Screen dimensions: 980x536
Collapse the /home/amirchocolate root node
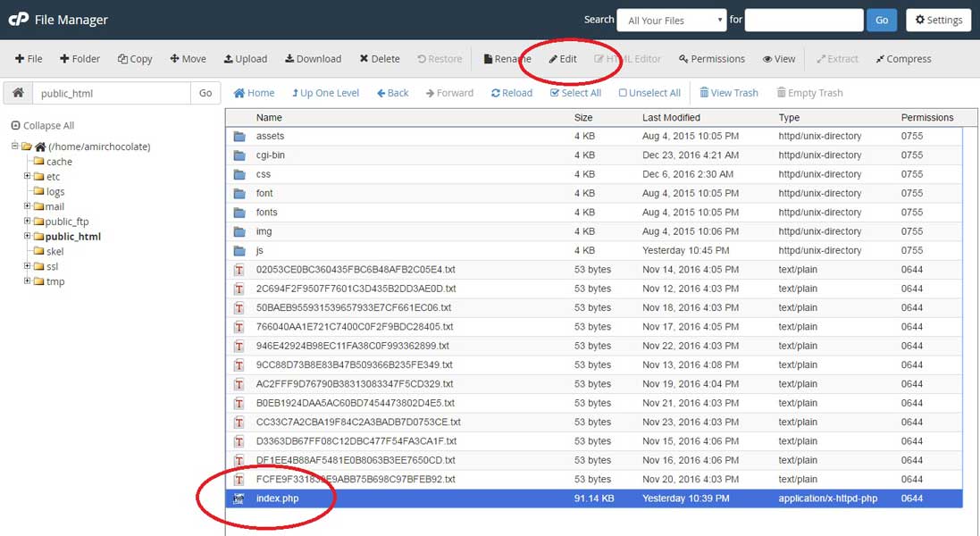[x=14, y=147]
